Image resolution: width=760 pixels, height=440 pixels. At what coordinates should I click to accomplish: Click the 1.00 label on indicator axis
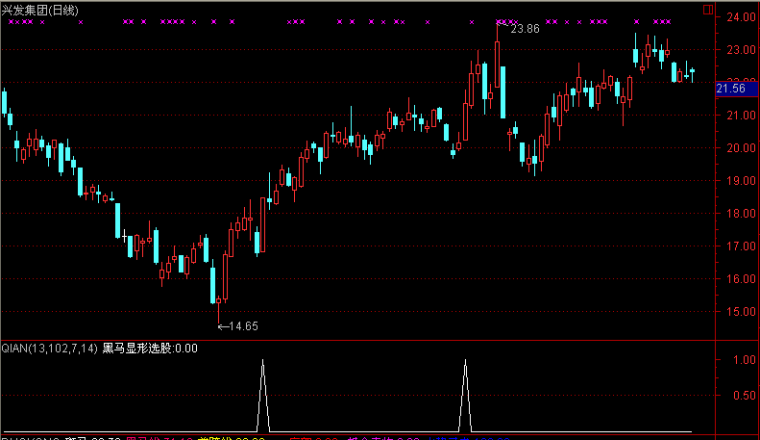(x=741, y=359)
